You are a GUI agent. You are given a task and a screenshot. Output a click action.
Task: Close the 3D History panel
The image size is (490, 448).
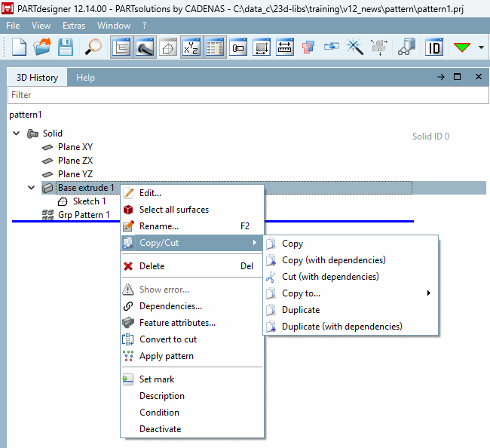pyautogui.click(x=479, y=77)
